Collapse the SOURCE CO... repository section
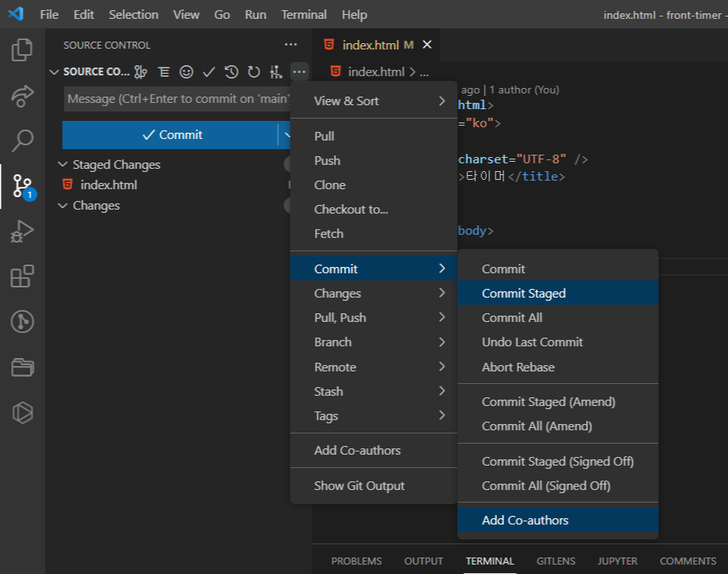Image resolution: width=728 pixels, height=574 pixels. pos(54,72)
